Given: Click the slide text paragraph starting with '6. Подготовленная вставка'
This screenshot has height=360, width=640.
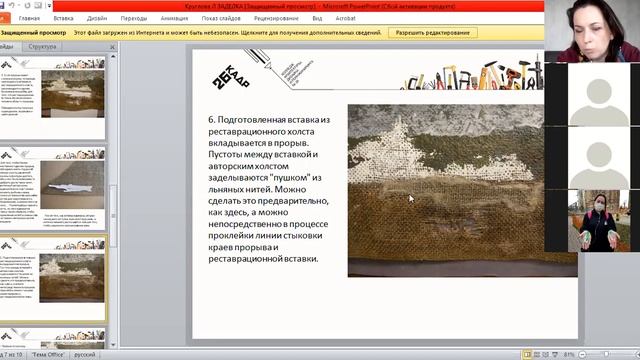Looking at the screenshot, I should (269, 189).
